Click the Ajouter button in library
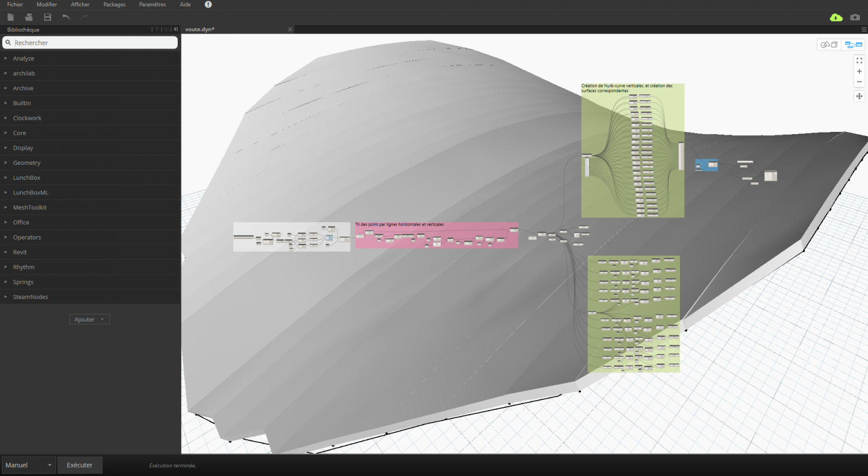Screen dimensions: 868x476 [89, 319]
